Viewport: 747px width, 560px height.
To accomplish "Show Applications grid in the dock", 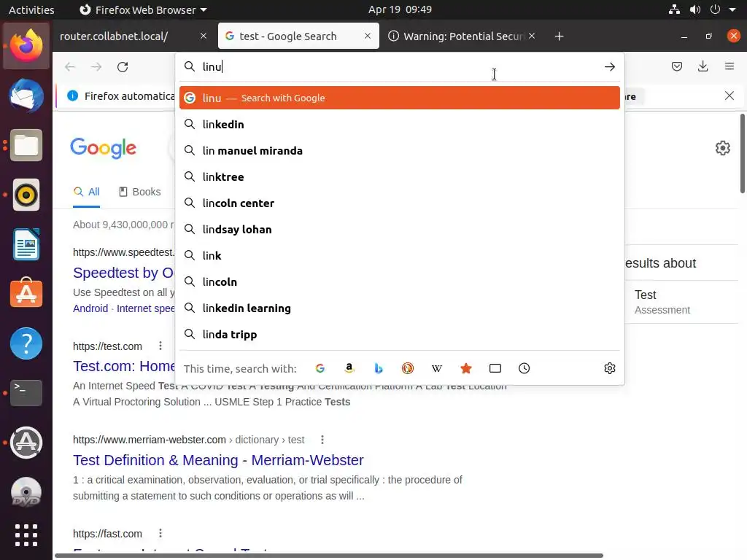I will pos(26,535).
